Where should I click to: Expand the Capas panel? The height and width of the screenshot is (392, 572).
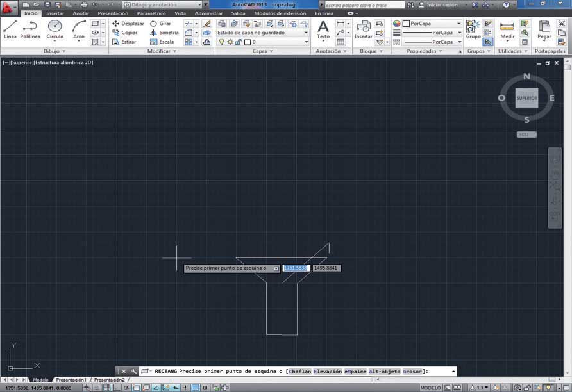263,51
